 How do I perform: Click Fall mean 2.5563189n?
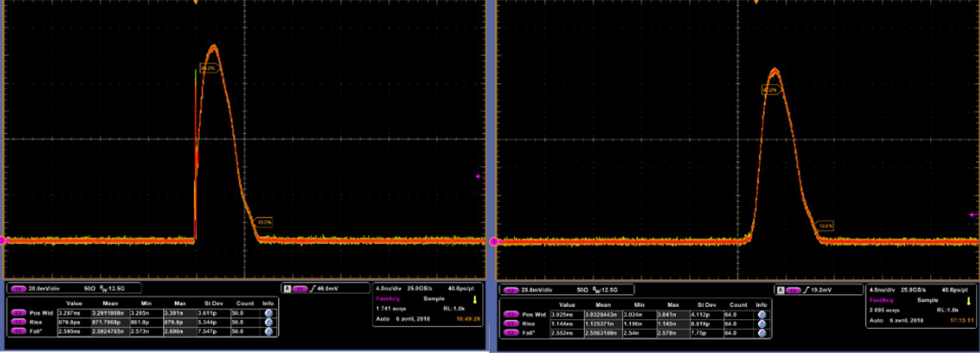[601, 333]
